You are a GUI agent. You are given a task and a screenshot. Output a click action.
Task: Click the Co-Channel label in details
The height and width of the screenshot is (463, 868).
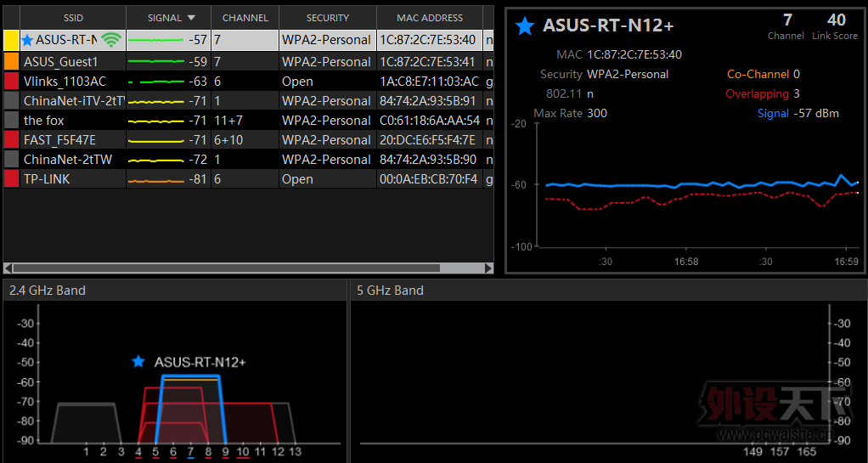[x=758, y=74]
